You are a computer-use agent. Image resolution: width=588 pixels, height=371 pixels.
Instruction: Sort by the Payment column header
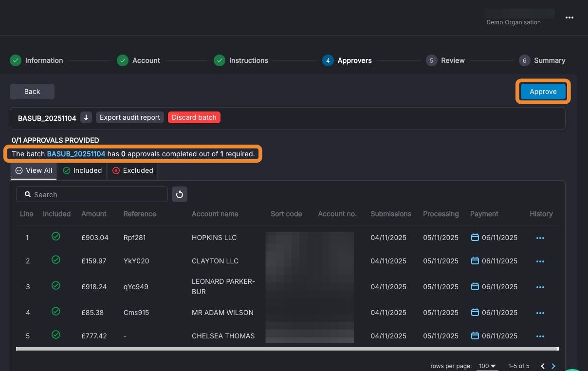[x=484, y=214]
